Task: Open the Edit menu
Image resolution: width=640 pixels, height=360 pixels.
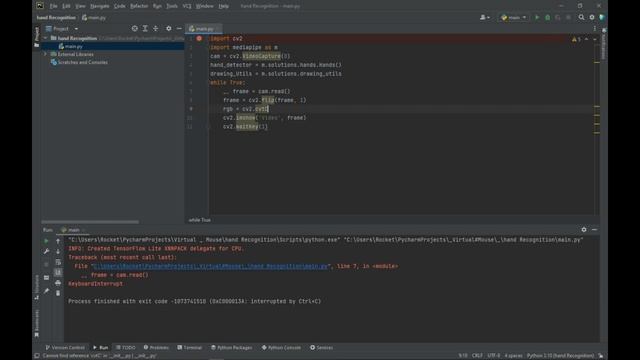Action: click(x=66, y=6)
